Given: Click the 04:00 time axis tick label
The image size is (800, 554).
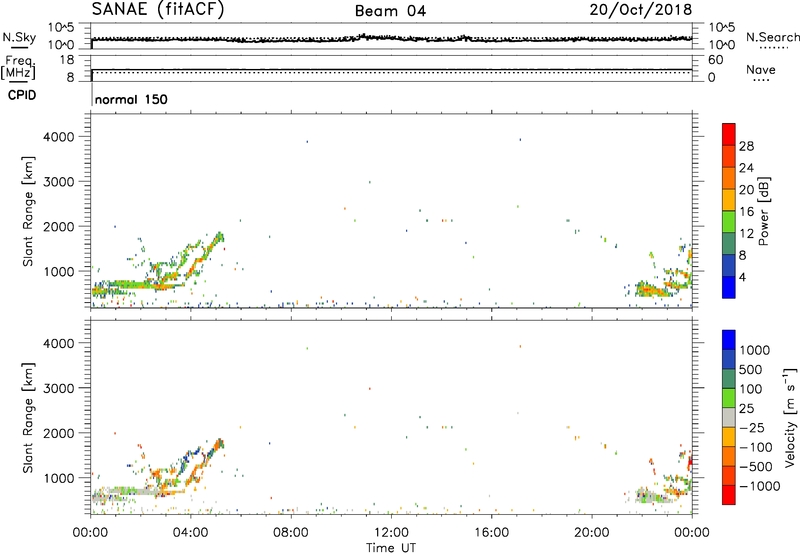Looking at the screenshot, I should 190,533.
